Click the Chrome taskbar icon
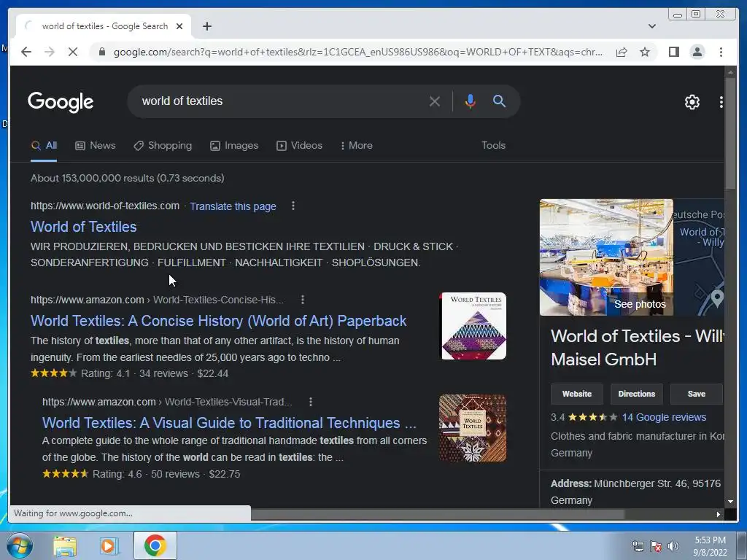Image resolution: width=747 pixels, height=560 pixels. [155, 545]
